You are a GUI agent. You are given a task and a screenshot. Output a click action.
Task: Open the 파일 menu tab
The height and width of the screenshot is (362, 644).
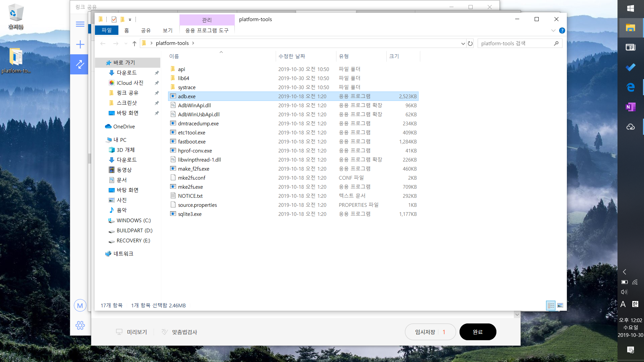click(107, 30)
